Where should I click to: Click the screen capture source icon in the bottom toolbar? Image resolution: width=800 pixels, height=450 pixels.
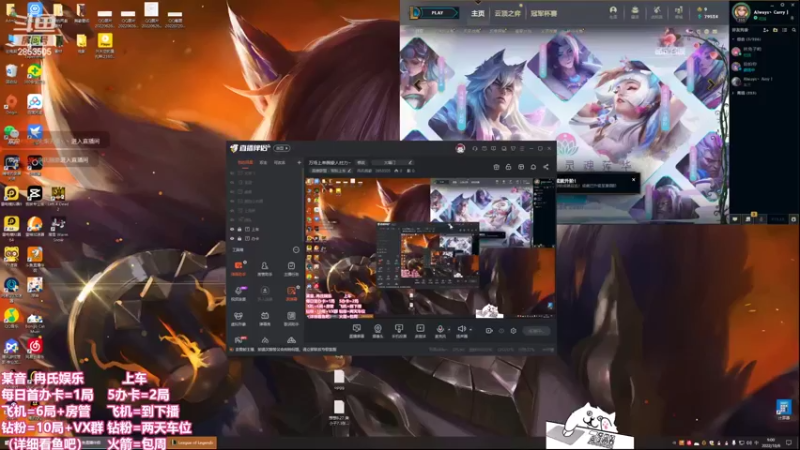point(357,331)
